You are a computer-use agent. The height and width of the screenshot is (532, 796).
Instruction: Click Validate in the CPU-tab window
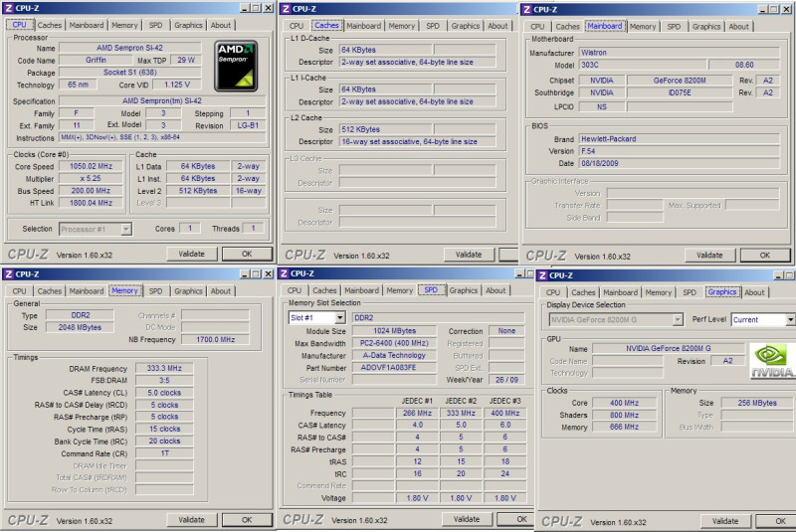point(192,255)
